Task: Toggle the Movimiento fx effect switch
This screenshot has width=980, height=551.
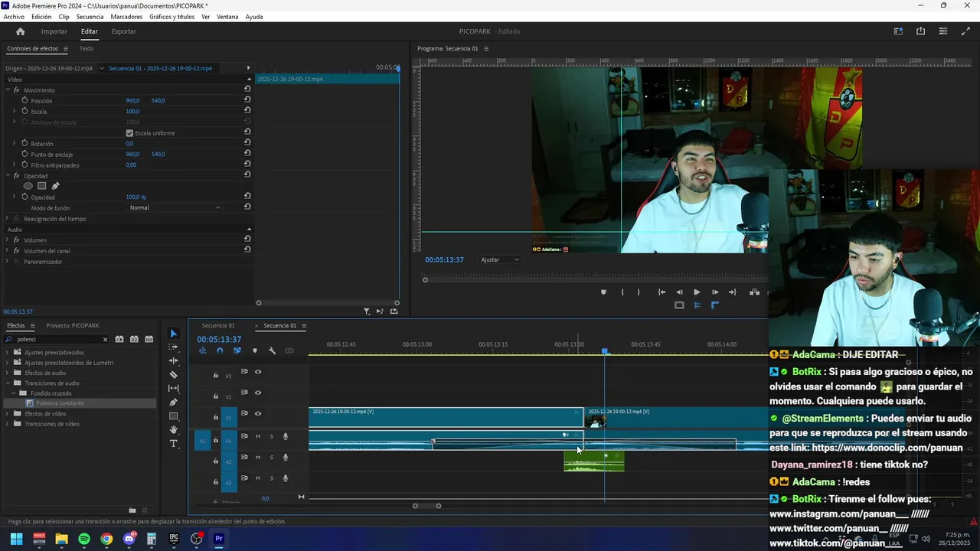Action: (x=17, y=90)
